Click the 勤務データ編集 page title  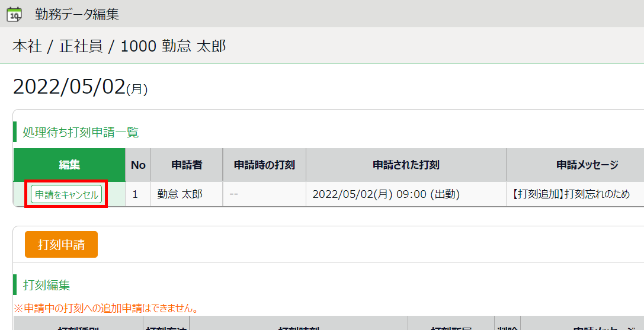[x=77, y=14]
